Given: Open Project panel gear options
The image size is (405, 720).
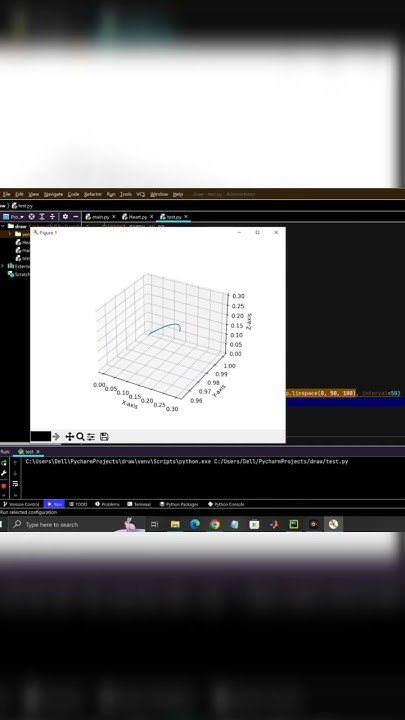Looking at the screenshot, I should (65, 217).
